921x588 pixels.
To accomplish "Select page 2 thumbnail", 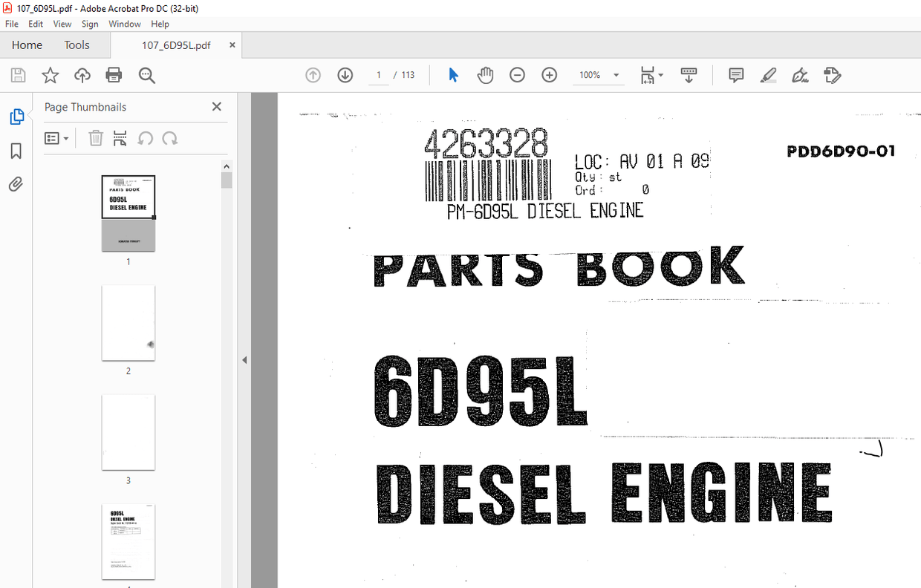I will 128,323.
